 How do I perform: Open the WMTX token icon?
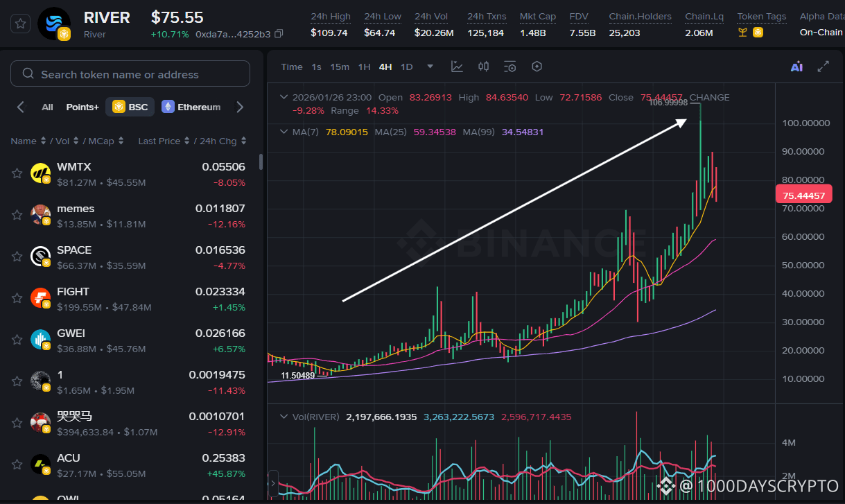click(x=41, y=173)
